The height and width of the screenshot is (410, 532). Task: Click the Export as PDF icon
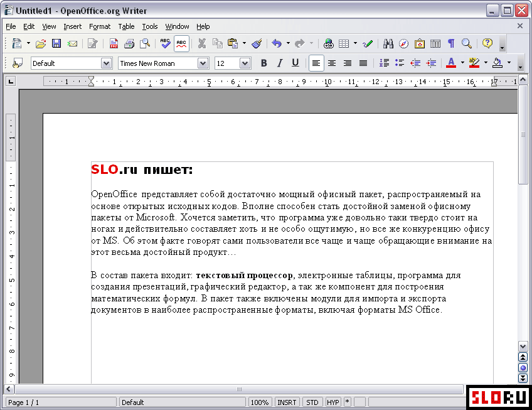(114, 43)
